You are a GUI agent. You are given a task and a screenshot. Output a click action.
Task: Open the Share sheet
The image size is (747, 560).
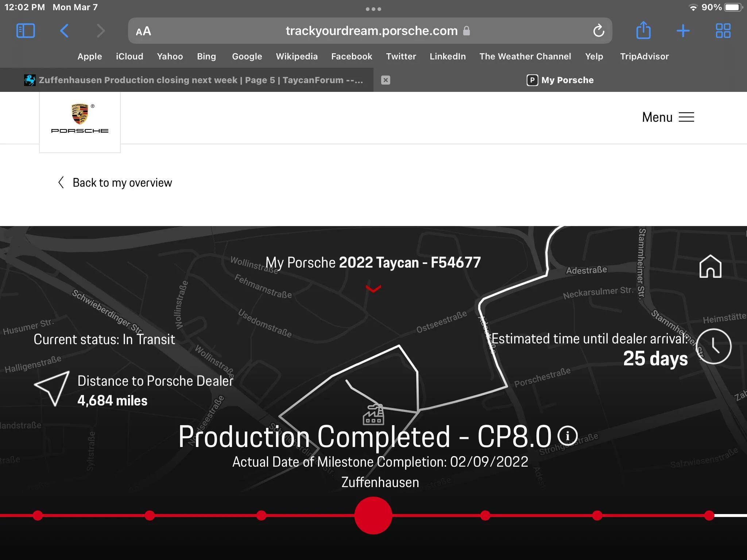point(643,30)
